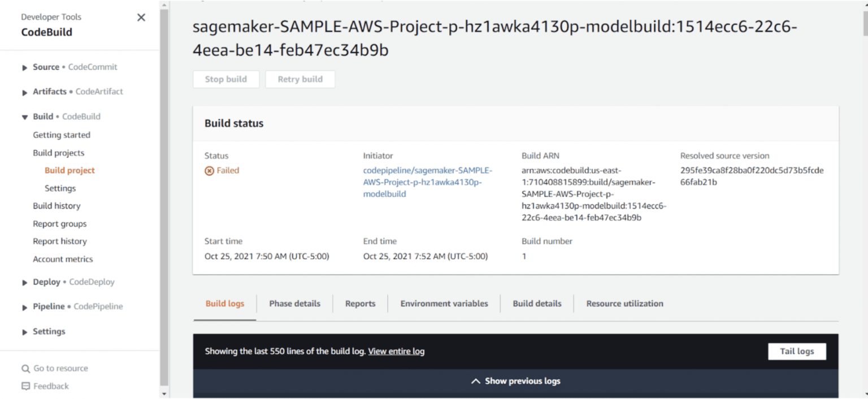Click the Feedback speech bubble icon
The width and height of the screenshot is (868, 399).
(x=25, y=387)
